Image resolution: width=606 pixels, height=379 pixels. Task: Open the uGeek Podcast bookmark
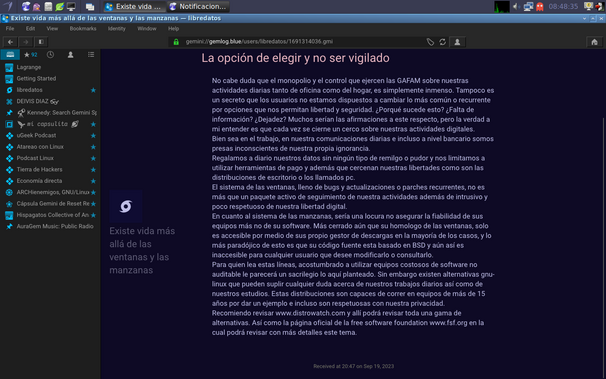coord(50,136)
